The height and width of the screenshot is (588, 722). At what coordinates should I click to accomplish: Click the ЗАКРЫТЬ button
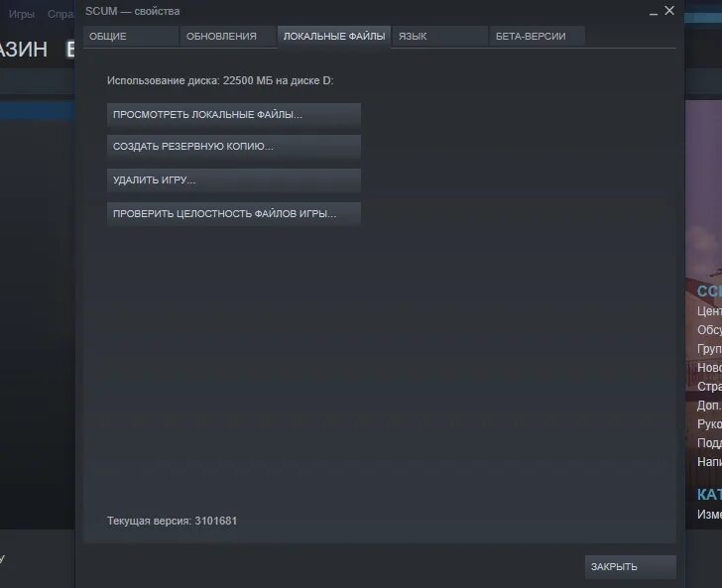point(631,567)
